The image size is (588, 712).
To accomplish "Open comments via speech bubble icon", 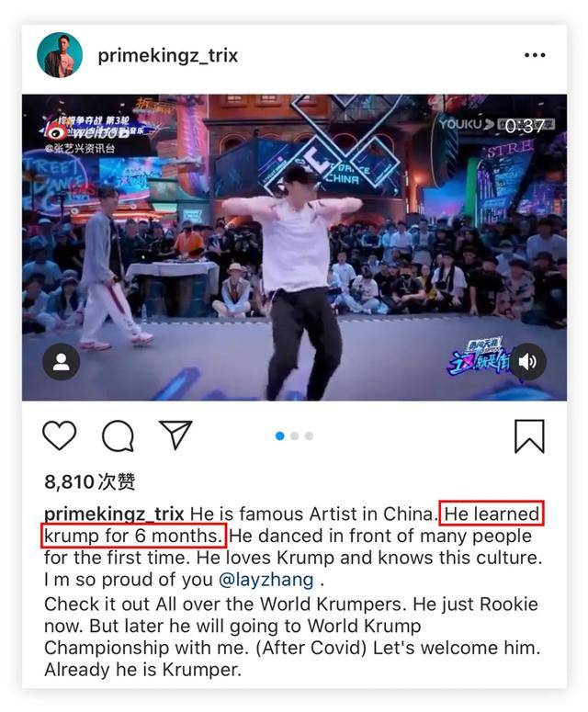I will pos(118,435).
